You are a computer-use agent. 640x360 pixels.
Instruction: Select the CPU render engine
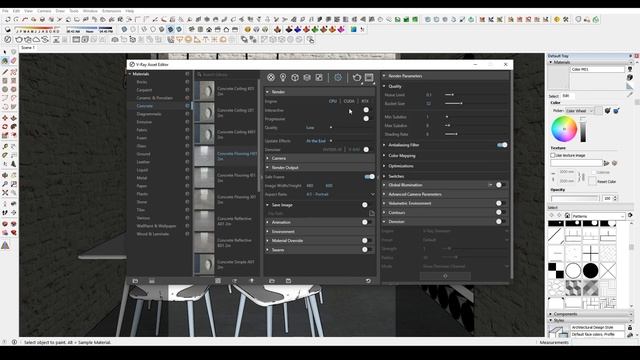click(333, 101)
